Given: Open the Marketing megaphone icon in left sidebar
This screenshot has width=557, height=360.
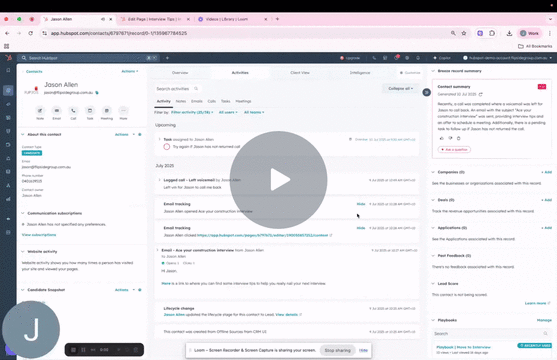Looking at the screenshot, I should [x=8, y=104].
